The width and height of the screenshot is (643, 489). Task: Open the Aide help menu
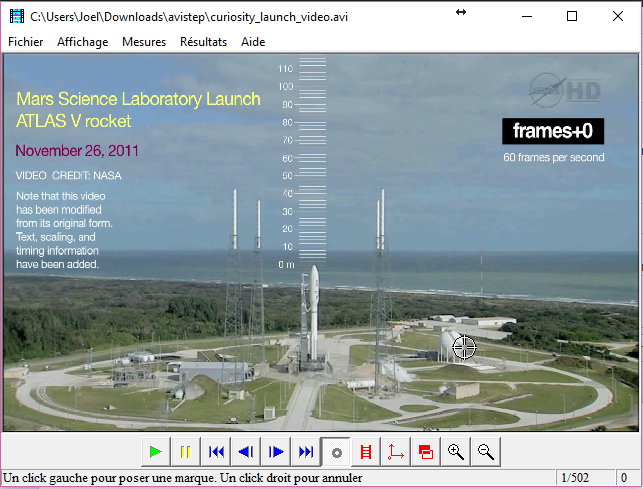(253, 42)
